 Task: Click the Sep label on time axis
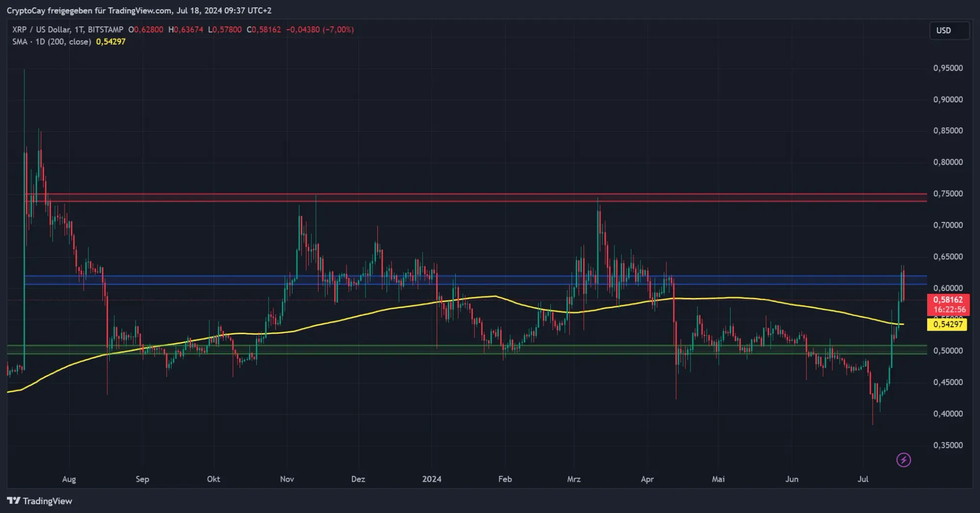[142, 479]
